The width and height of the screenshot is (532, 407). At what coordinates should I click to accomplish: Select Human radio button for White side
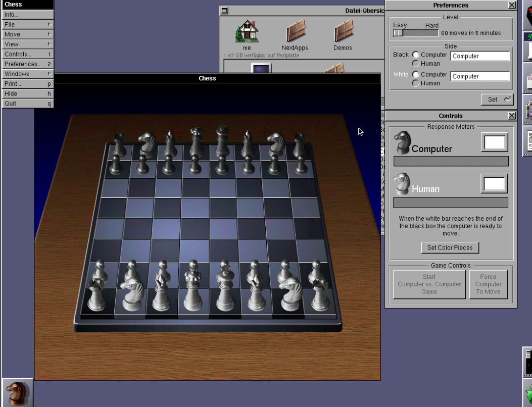416,83
